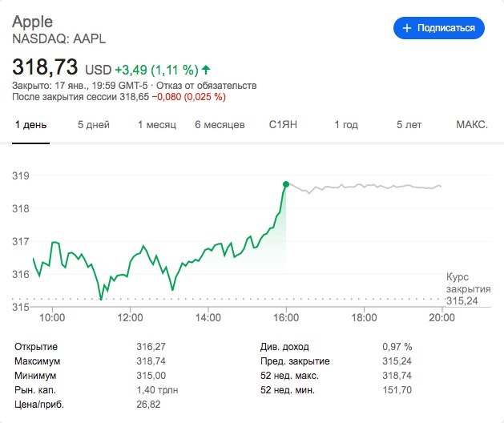Viewport: 504px width, 423px height.
Task: Click the 14:00 time axis label
Action: point(208,317)
